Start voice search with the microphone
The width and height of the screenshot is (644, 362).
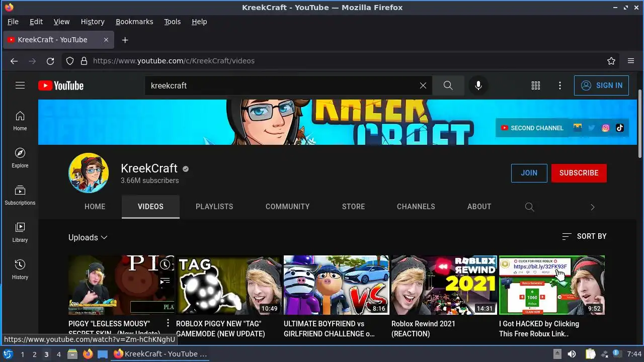pyautogui.click(x=478, y=85)
